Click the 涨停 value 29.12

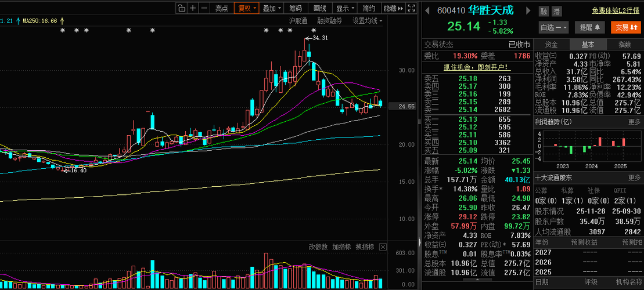pos(468,216)
